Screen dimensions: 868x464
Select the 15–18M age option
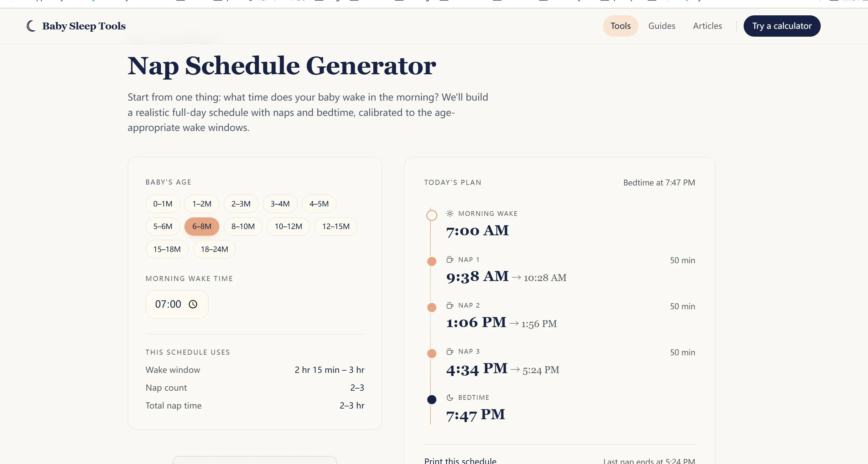point(167,249)
